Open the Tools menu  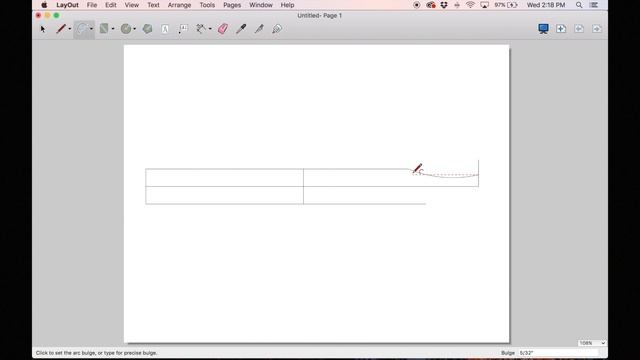207,5
